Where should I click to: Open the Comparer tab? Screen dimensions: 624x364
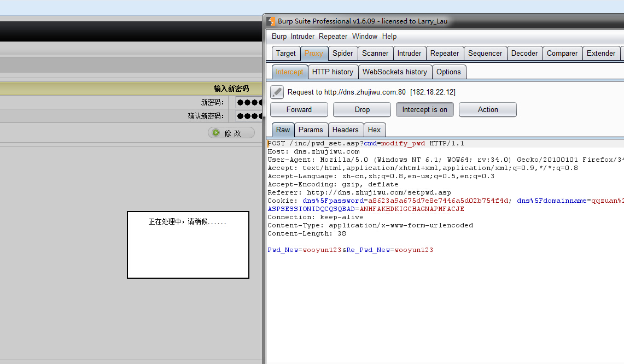pyautogui.click(x=562, y=54)
